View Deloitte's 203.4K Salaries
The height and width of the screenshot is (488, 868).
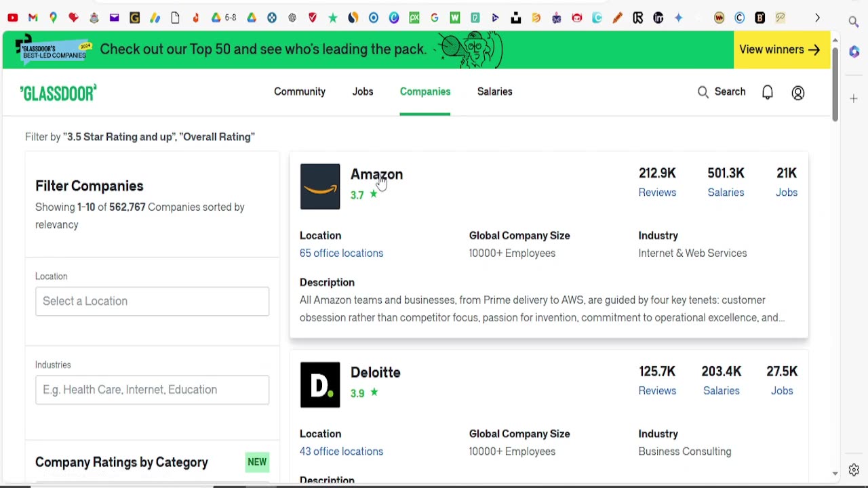[x=722, y=381]
